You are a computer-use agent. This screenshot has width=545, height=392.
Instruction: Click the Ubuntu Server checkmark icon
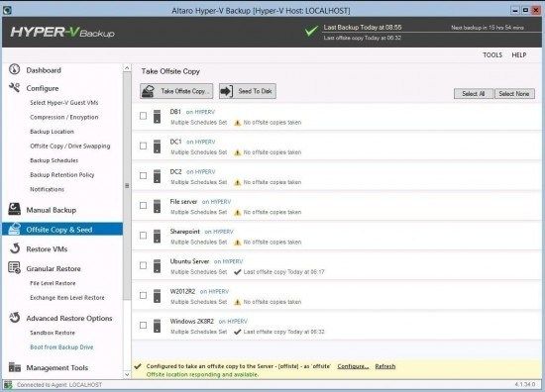pyautogui.click(x=238, y=272)
